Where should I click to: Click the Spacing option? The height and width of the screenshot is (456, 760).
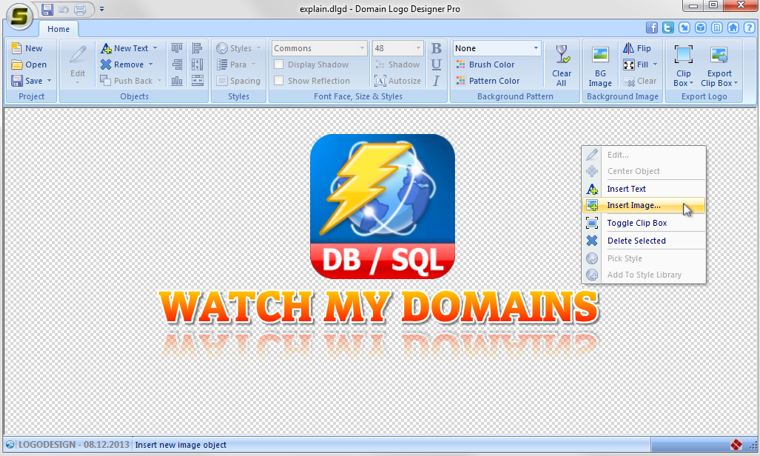pos(238,80)
